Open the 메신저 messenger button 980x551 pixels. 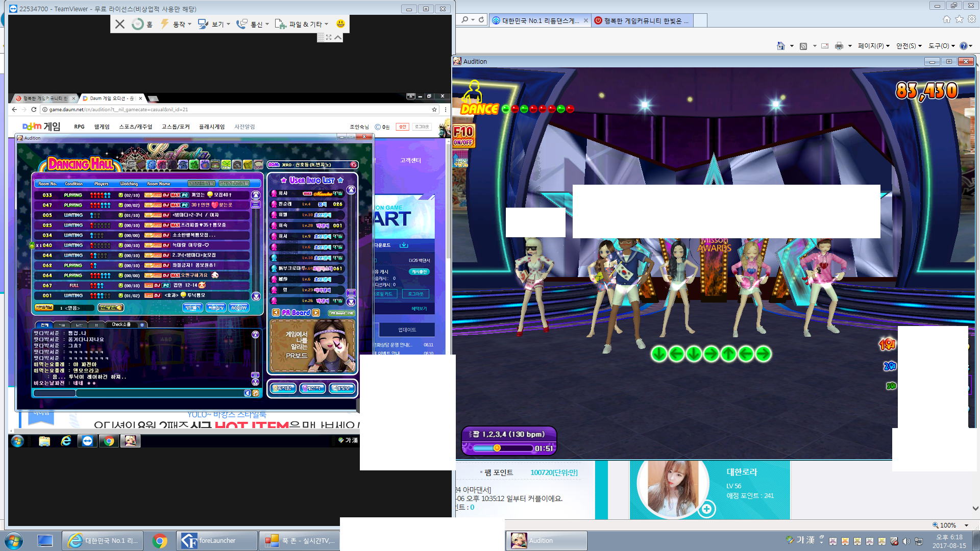[312, 388]
